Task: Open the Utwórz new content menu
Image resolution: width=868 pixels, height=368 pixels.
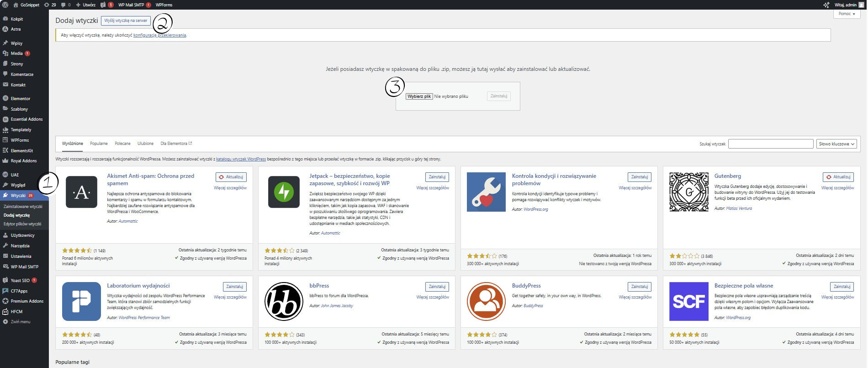Action: point(86,5)
